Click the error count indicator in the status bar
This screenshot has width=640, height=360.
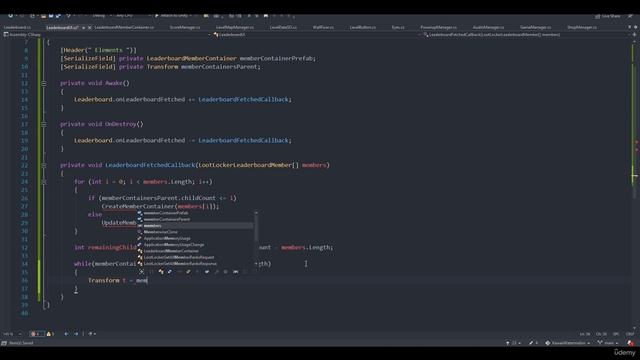pyautogui.click(x=36, y=334)
